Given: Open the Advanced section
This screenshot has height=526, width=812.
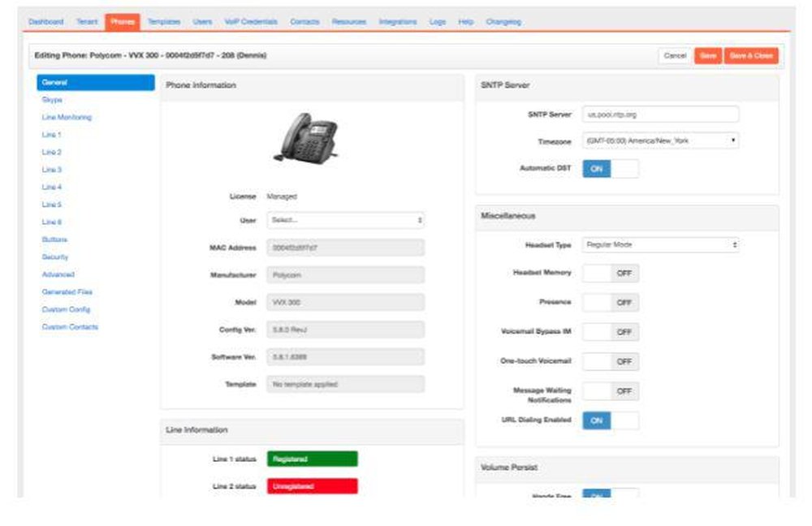Looking at the screenshot, I should [x=58, y=275].
